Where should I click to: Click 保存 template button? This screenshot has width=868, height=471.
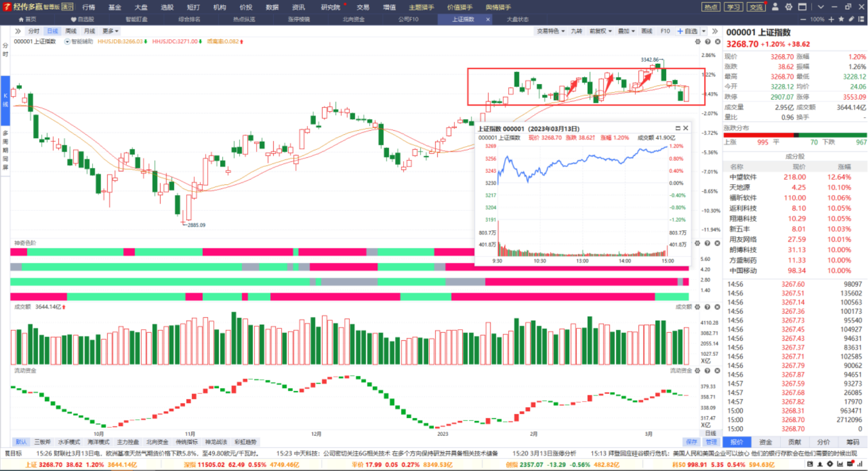[x=692, y=442]
